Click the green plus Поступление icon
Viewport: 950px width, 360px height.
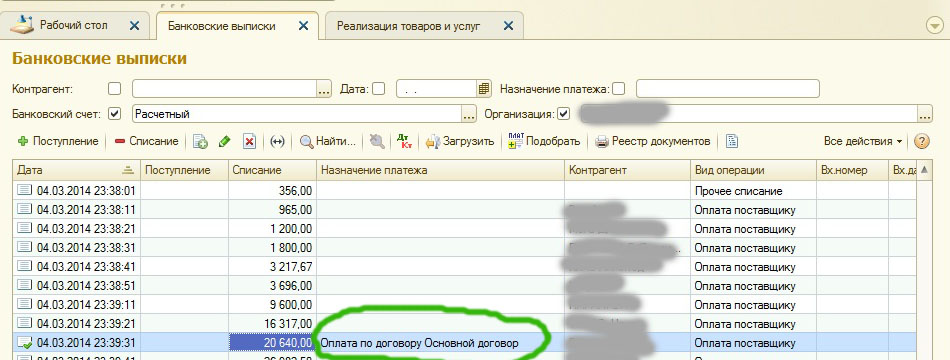(23, 141)
